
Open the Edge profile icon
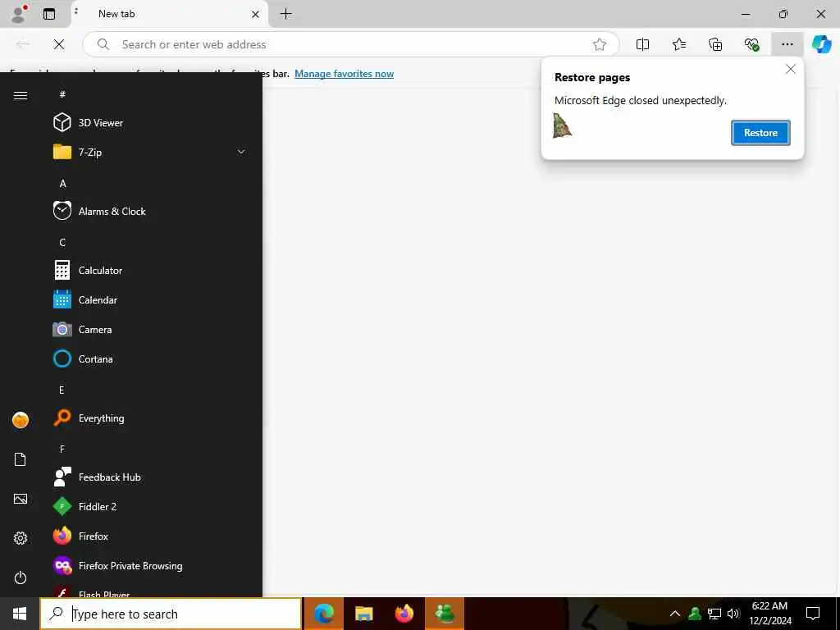(19, 14)
